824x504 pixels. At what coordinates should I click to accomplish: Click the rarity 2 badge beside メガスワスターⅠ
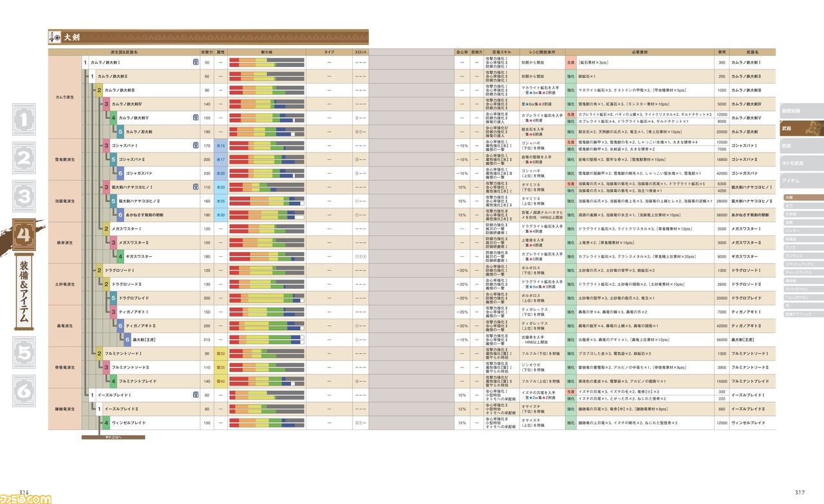point(106,229)
